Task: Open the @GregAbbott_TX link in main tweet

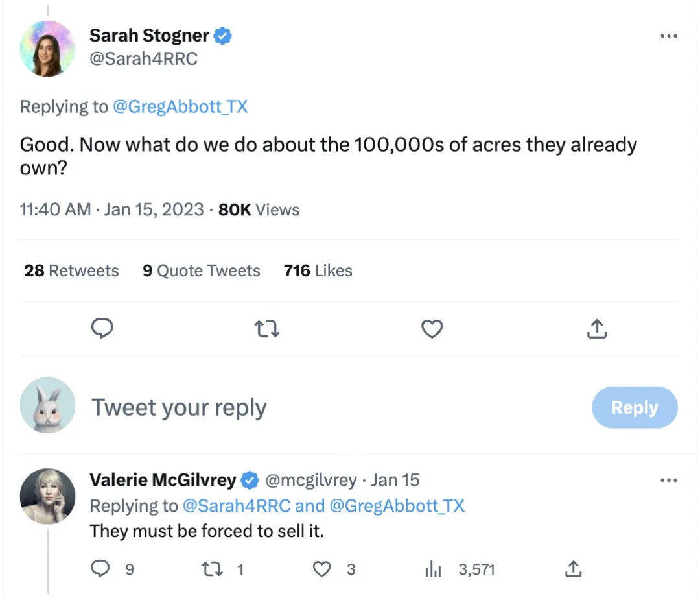Action: [180, 106]
